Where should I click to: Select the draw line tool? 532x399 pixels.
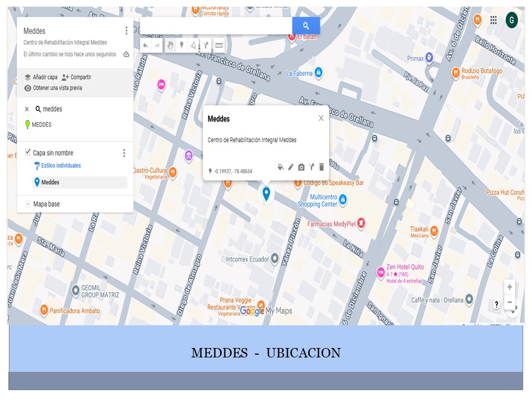tap(193, 45)
